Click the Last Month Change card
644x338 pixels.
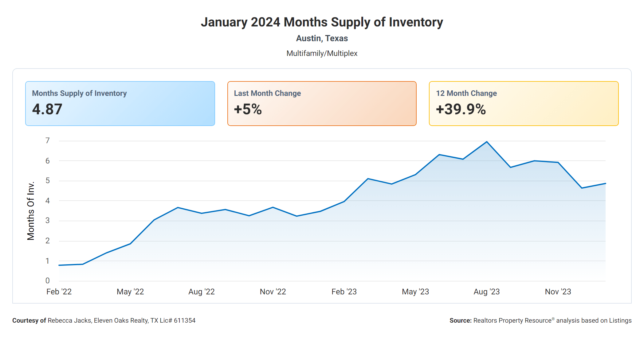tap(322, 103)
